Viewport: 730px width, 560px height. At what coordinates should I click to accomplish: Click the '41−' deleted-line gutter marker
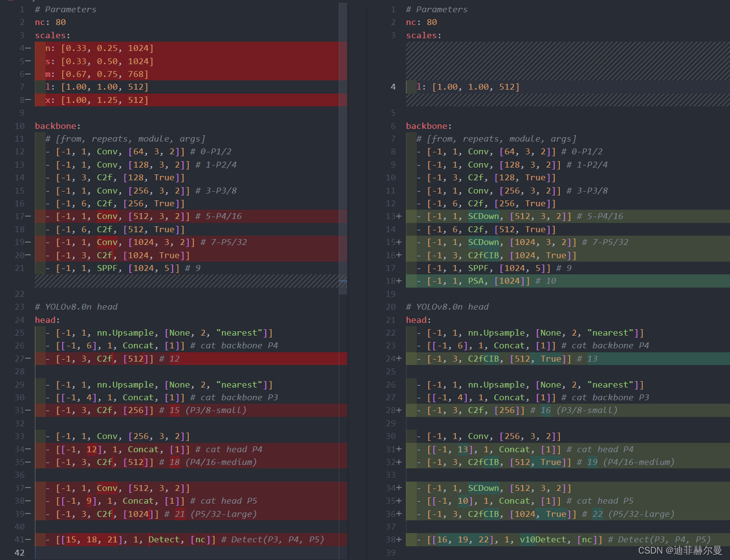point(23,539)
